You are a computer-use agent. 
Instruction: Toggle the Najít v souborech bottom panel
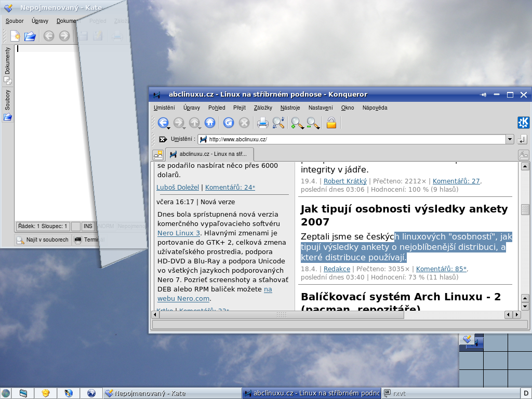tap(43, 240)
